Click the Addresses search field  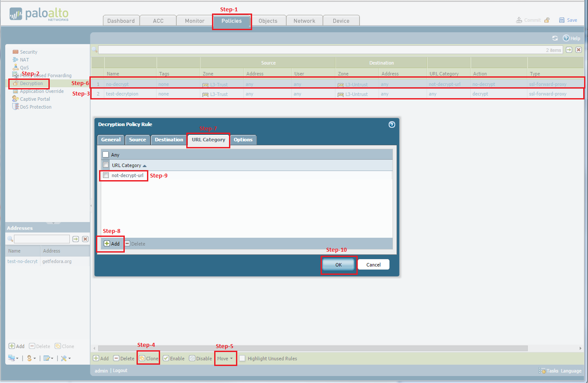(x=42, y=239)
